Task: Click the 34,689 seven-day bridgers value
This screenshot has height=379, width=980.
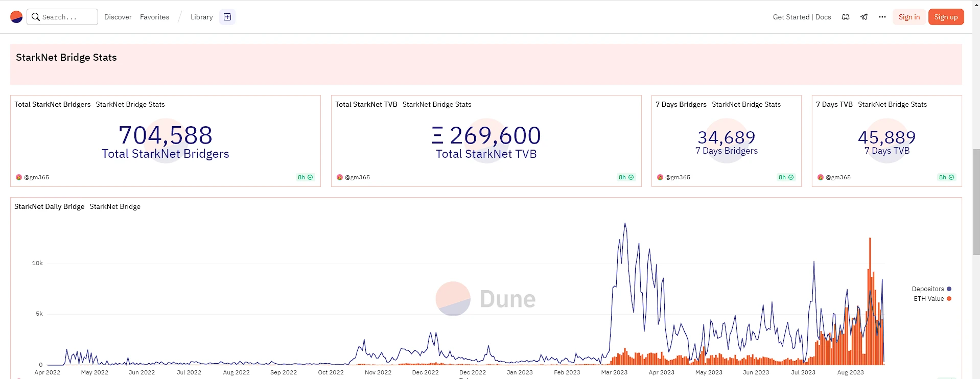Action: [727, 137]
